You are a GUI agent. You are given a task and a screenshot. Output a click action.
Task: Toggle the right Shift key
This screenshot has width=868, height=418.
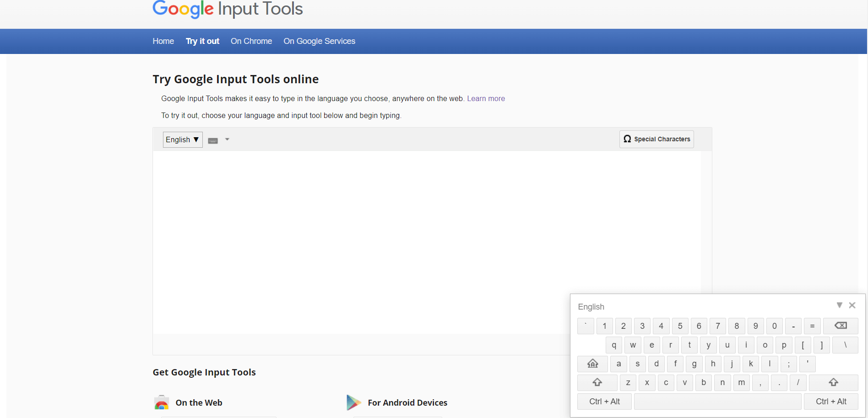click(x=833, y=382)
